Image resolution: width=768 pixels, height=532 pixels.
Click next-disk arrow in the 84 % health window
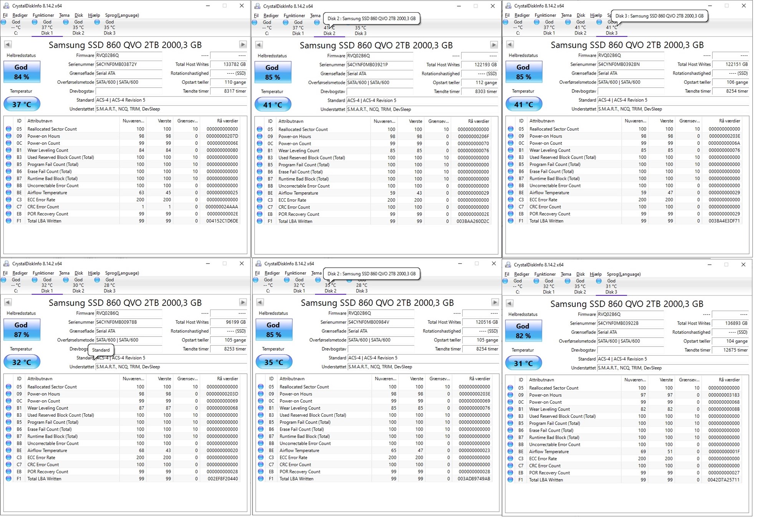pos(243,45)
